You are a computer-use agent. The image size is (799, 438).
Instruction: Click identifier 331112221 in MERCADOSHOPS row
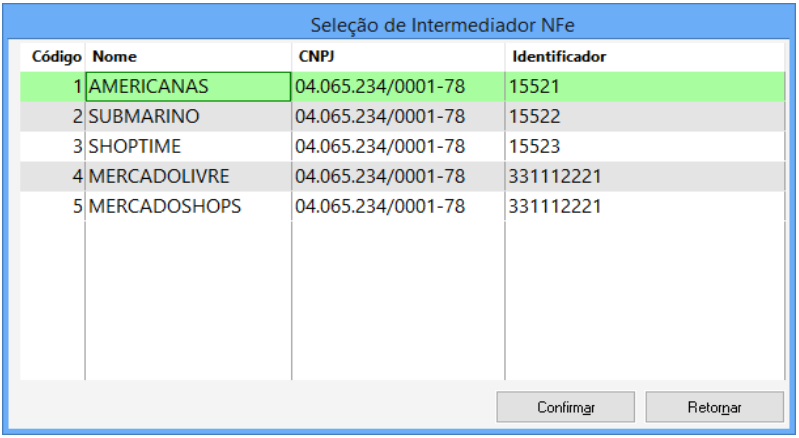tap(555, 207)
